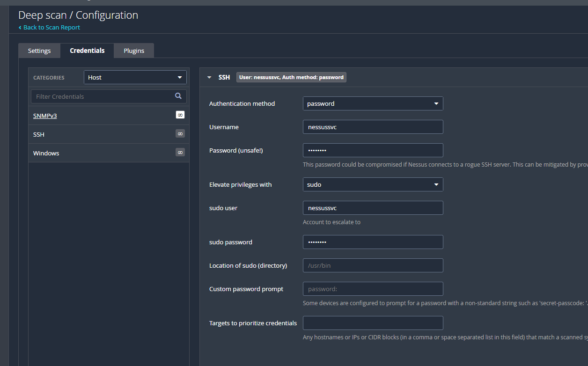Go back to Scan Report
Viewport: 588px width, 366px height.
pos(49,27)
